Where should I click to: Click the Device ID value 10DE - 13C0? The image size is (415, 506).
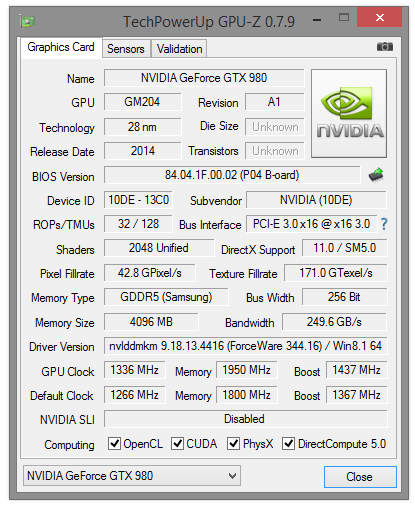(138, 200)
